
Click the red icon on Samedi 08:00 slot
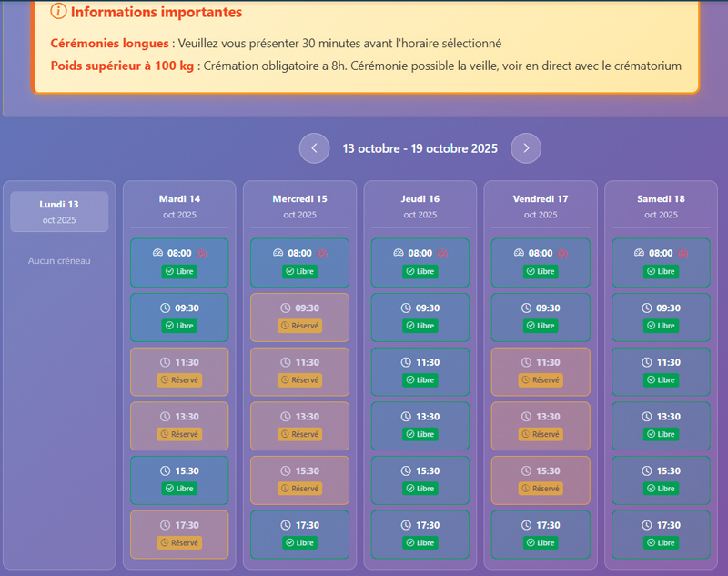click(x=682, y=253)
